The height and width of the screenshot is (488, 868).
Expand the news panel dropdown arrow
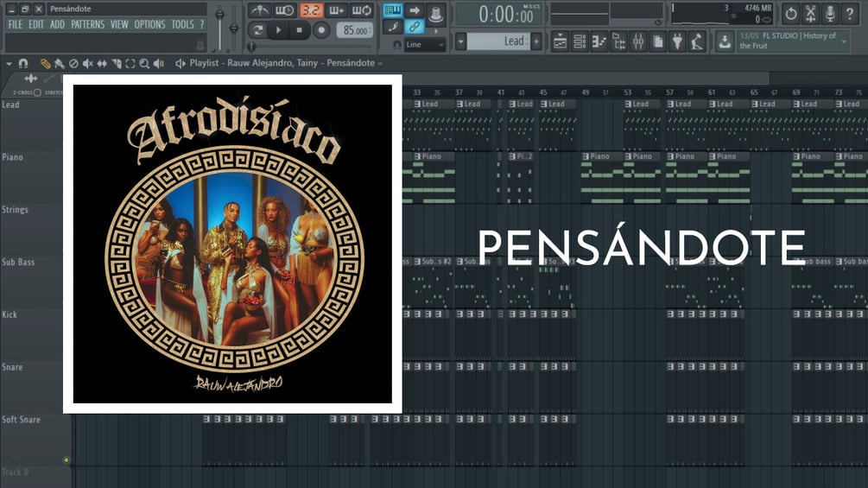(x=844, y=41)
